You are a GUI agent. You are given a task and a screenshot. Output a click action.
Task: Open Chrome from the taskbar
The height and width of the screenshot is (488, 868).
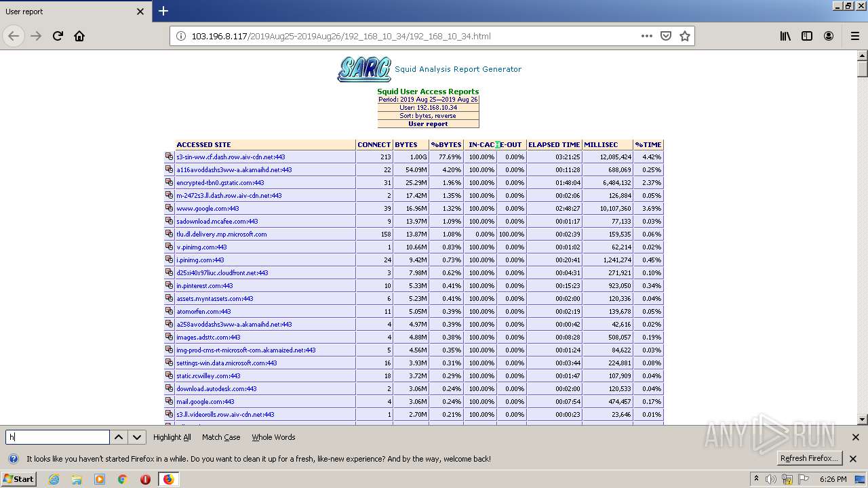[x=122, y=479]
